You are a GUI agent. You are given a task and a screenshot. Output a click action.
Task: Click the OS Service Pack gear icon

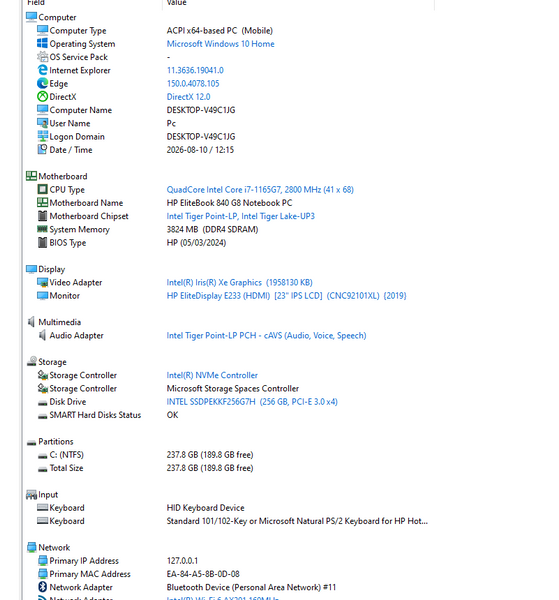click(42, 57)
